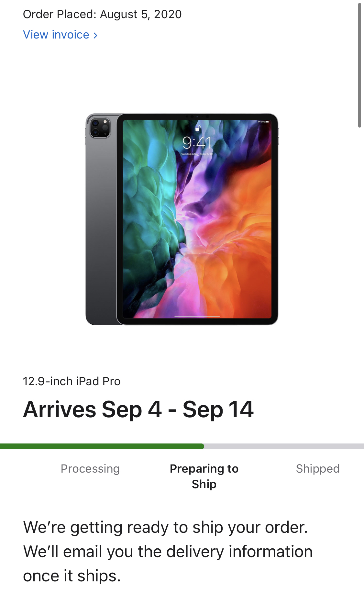Click the green progress bar segment

click(102, 446)
